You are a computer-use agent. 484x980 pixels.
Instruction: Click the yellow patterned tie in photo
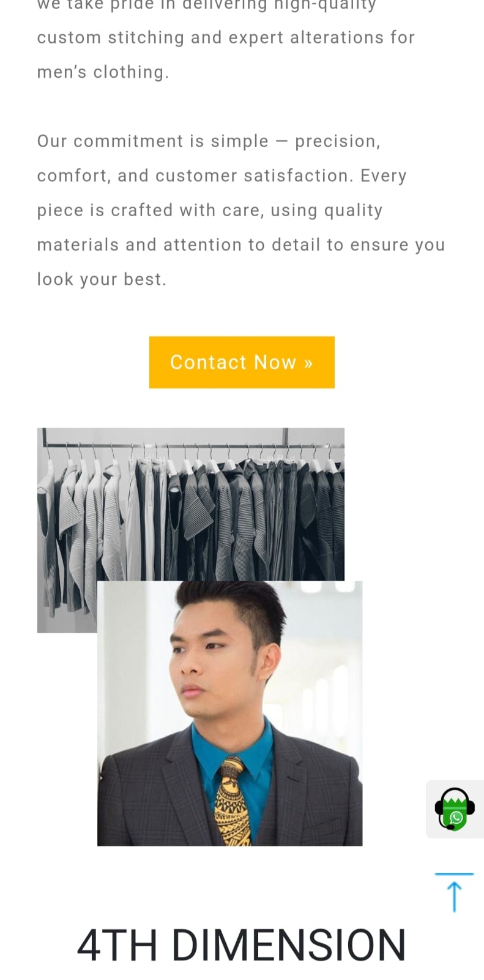coord(233,801)
